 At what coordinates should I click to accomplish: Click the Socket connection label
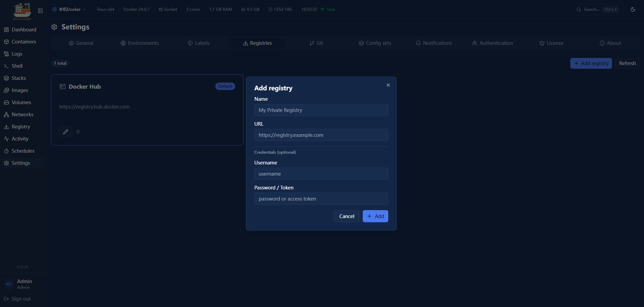[x=168, y=9]
